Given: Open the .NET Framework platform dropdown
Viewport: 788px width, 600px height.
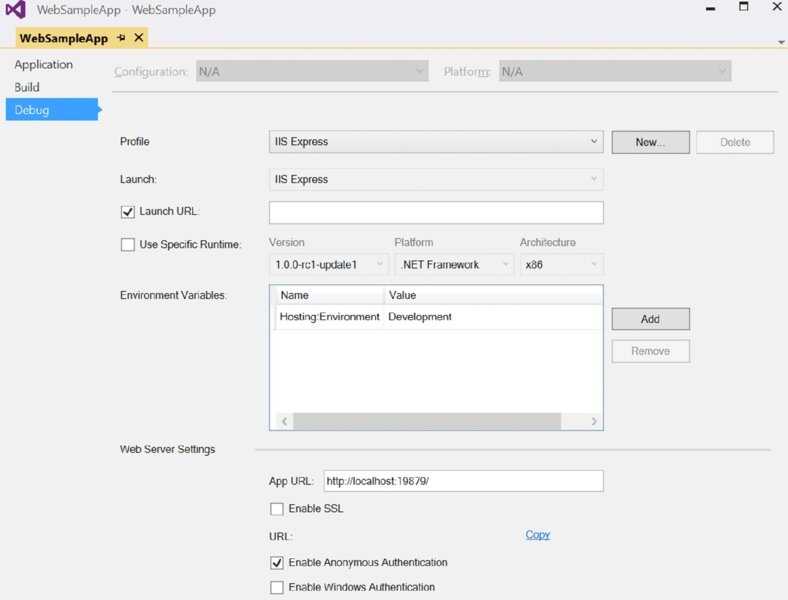Looking at the screenshot, I should (454, 264).
